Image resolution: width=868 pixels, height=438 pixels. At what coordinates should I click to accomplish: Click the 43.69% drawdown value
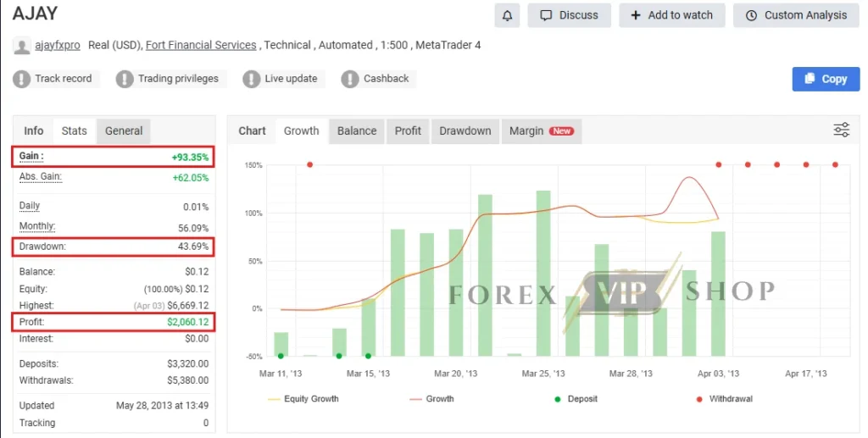pos(193,246)
